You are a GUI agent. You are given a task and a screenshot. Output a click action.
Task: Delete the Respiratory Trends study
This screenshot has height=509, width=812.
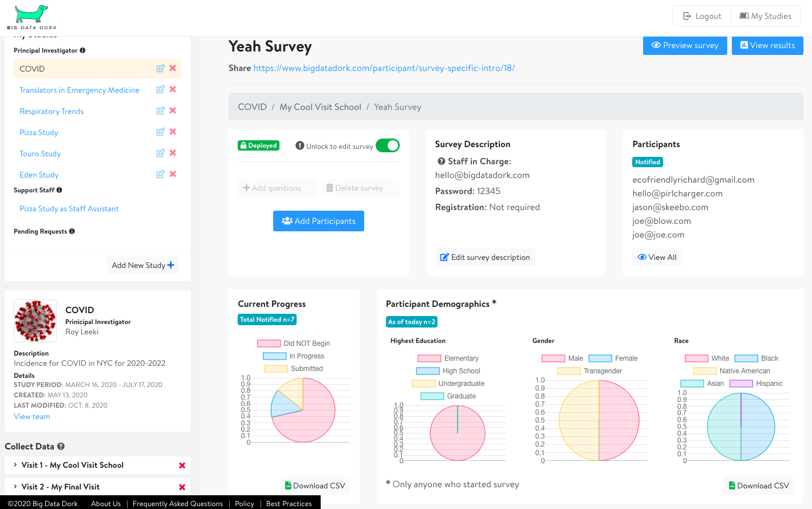point(173,111)
